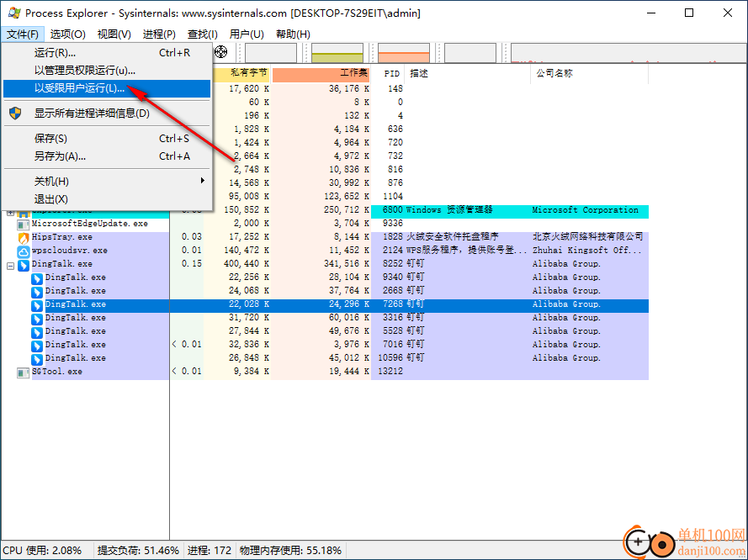Viewport: 748px width, 560px height.
Task: Sort by the 公司名称 column header
Action: 589,73
